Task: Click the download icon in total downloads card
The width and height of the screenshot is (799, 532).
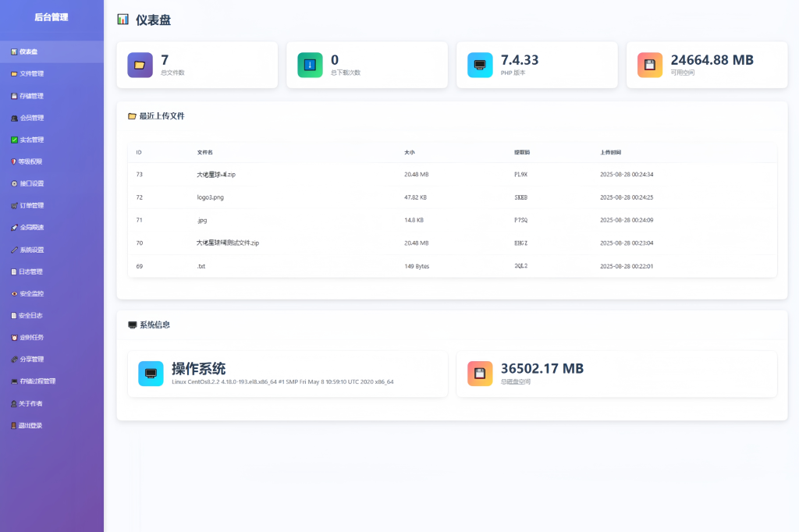Action: coord(310,65)
